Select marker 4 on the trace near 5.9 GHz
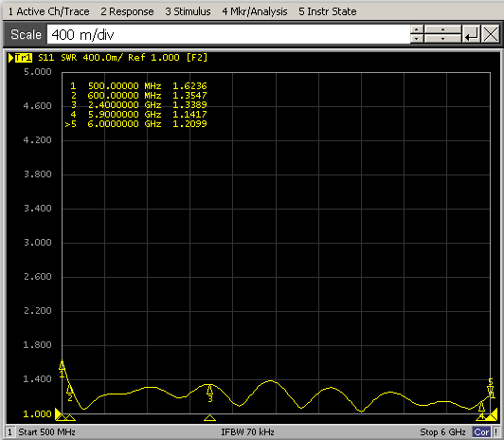Screen dimensions: 504x440 (481, 411)
